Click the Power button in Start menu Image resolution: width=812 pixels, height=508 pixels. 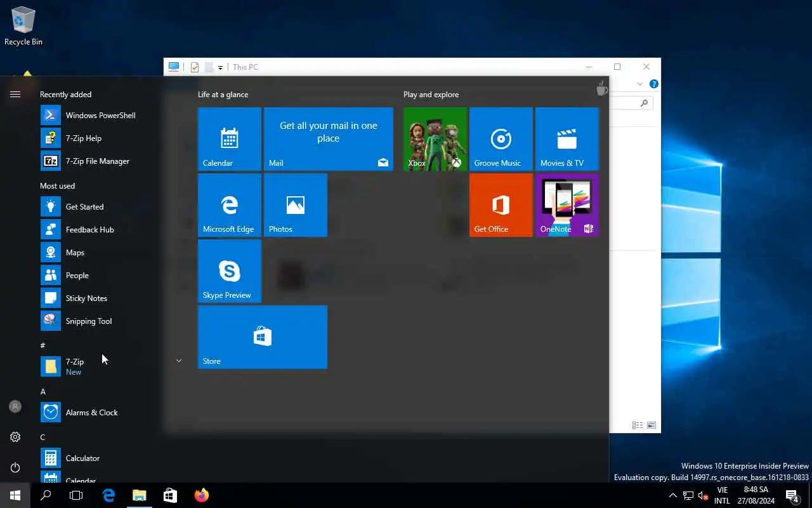[x=15, y=467]
